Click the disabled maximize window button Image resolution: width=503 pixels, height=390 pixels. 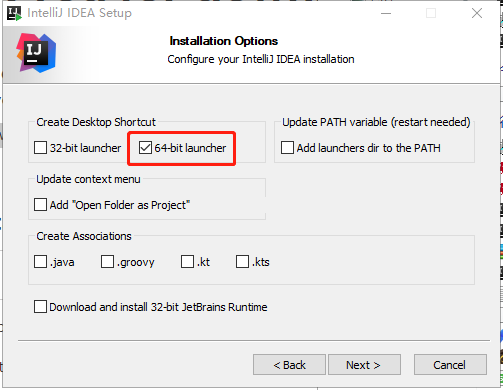[431, 13]
